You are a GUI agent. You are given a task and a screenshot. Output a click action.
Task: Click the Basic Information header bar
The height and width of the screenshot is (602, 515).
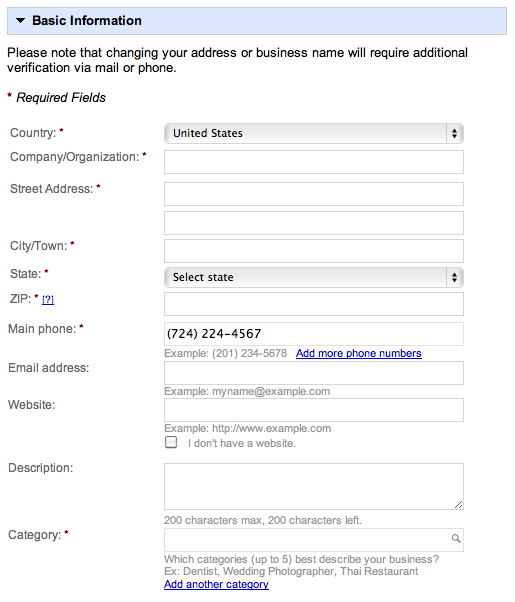pos(257,21)
